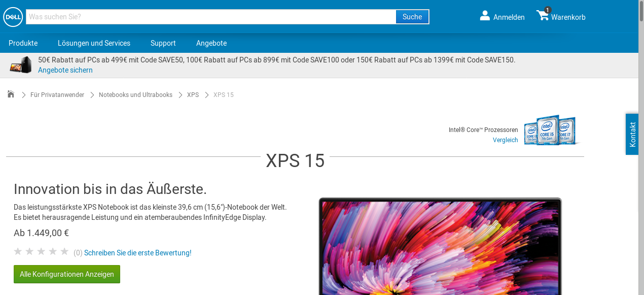The height and width of the screenshot is (295, 644).
Task: Click 'Alle Konfigurationen Anzeigen' button
Action: (x=67, y=274)
